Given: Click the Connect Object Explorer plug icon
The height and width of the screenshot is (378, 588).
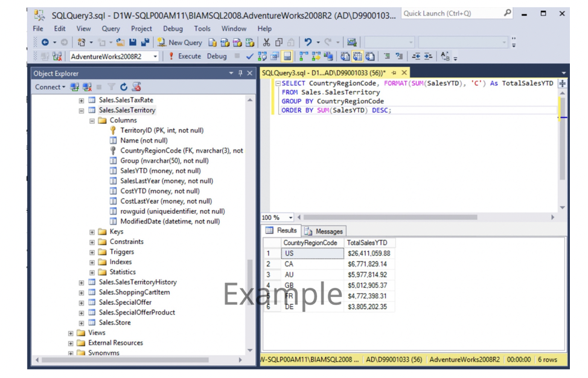Looking at the screenshot, I should tap(75, 87).
